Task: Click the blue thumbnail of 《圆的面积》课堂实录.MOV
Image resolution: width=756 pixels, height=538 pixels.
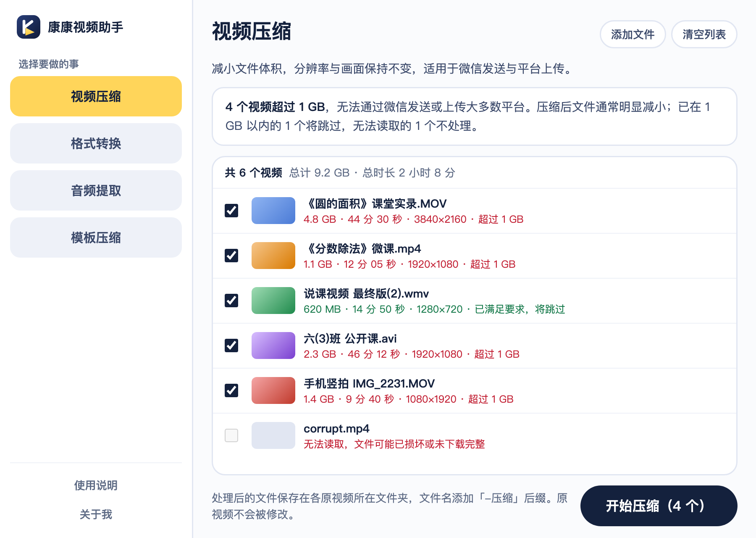Action: coord(273,211)
